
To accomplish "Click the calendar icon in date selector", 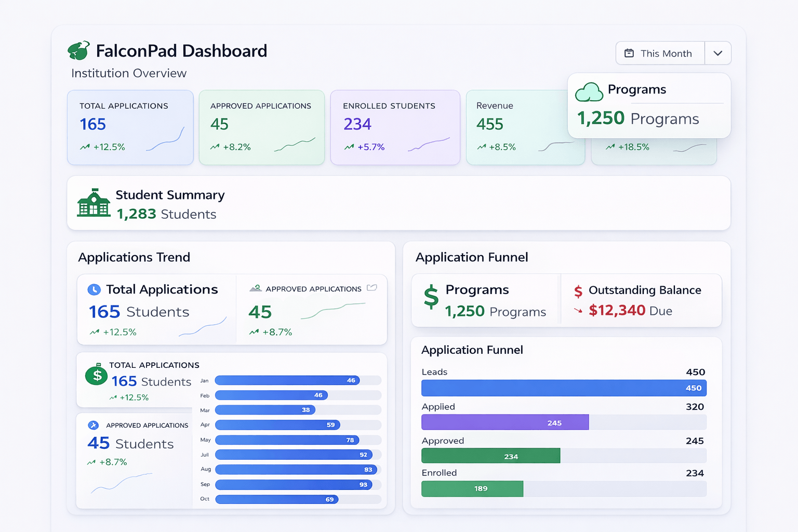I will pos(629,53).
